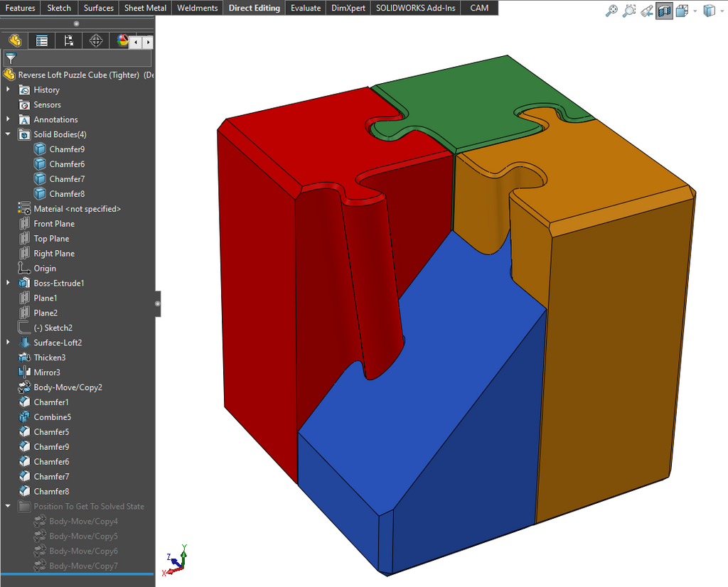Select the Chamfer1 feature icon

click(x=24, y=402)
